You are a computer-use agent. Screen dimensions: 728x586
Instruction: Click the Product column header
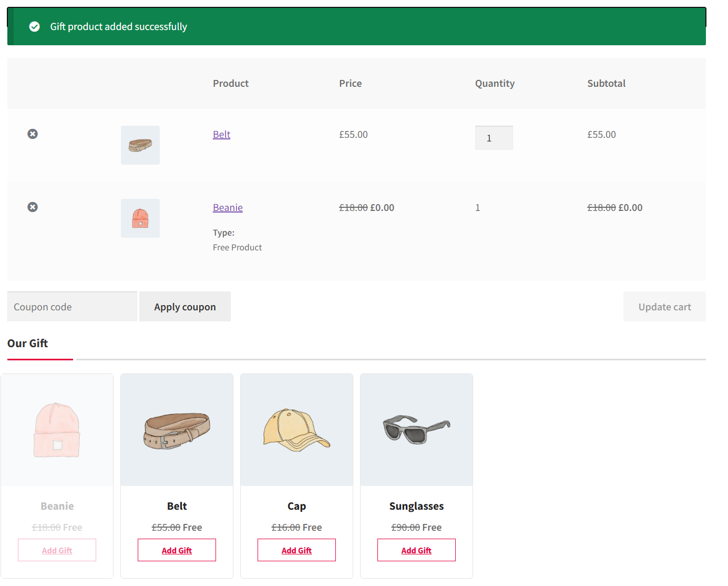pyautogui.click(x=231, y=84)
